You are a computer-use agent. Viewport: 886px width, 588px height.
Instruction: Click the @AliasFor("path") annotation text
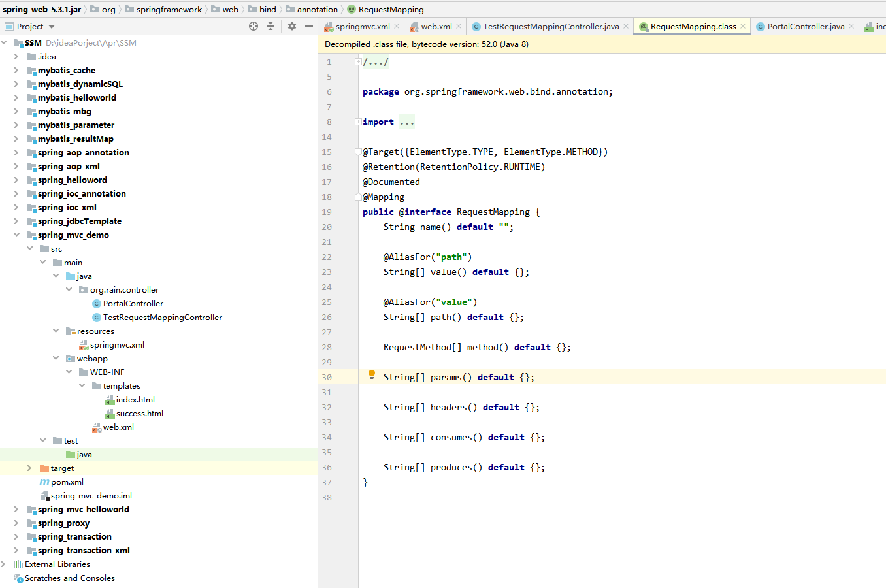point(427,257)
